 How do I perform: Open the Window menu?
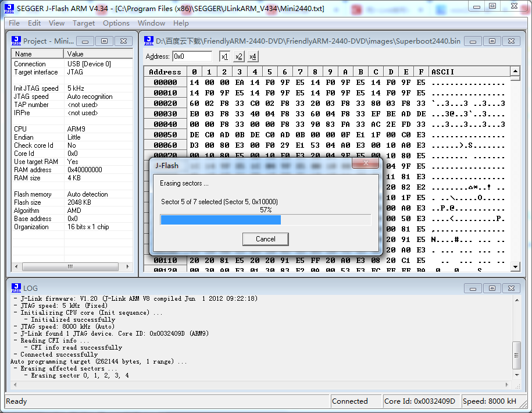click(x=151, y=23)
